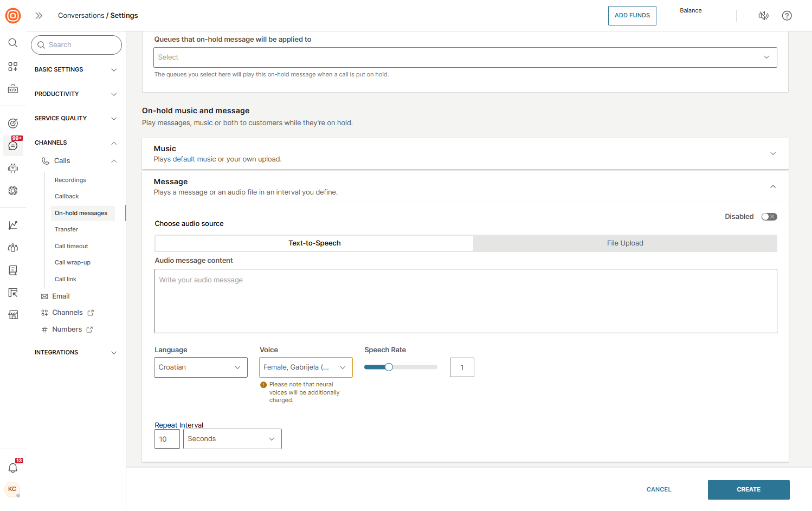
Task: Open the Seconds repeat interval unit dropdown
Action: coord(232,439)
